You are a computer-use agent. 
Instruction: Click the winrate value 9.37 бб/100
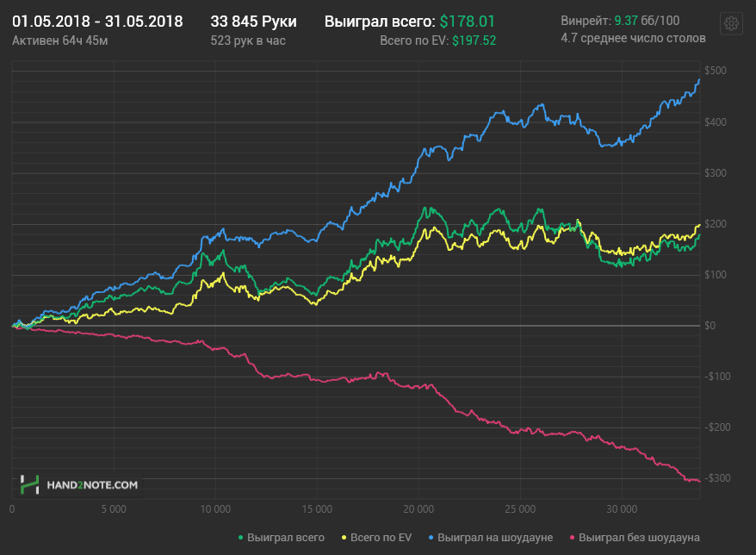647,21
